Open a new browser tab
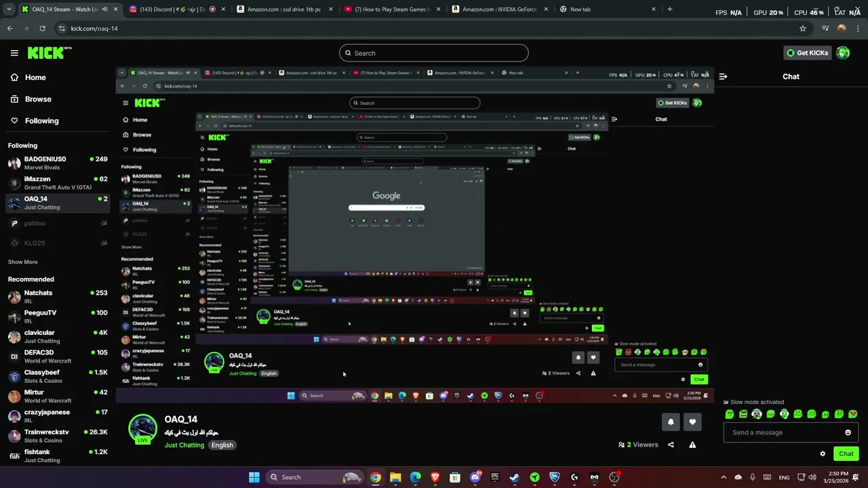This screenshot has width=868, height=488. click(669, 9)
